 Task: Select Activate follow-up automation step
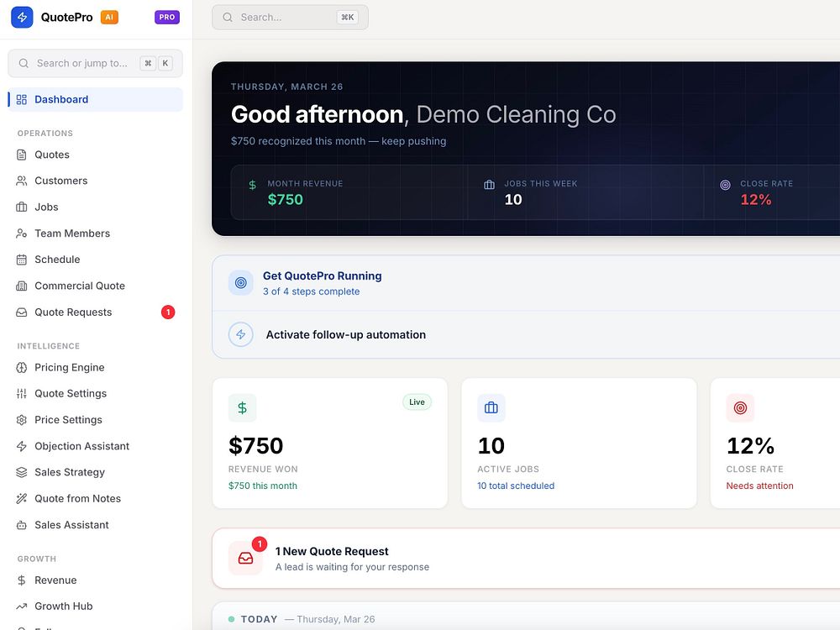[x=526, y=335]
